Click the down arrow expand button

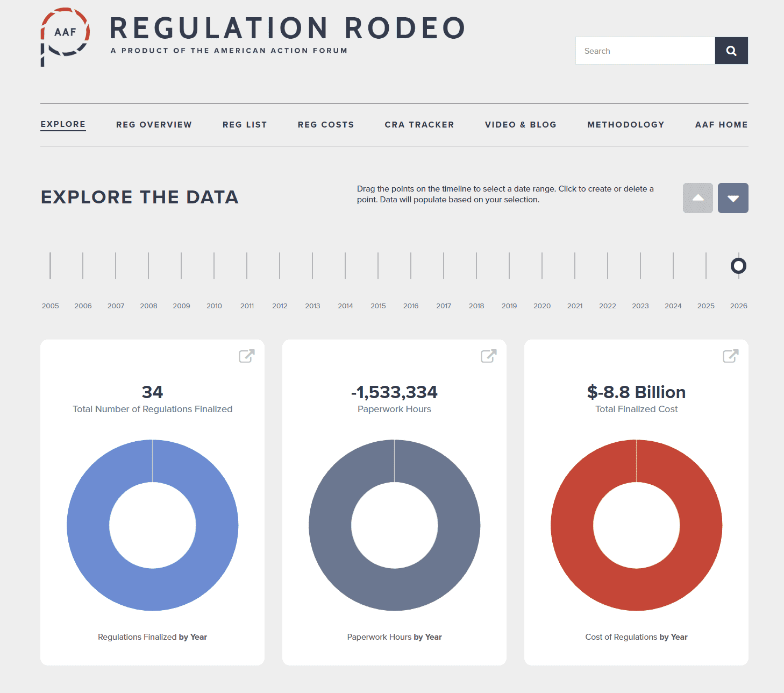tap(732, 198)
